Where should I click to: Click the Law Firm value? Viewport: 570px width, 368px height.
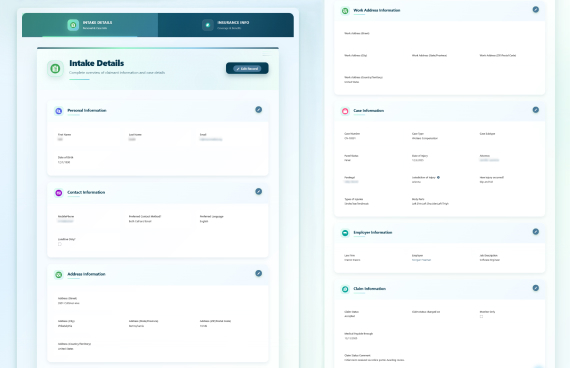coord(352,260)
